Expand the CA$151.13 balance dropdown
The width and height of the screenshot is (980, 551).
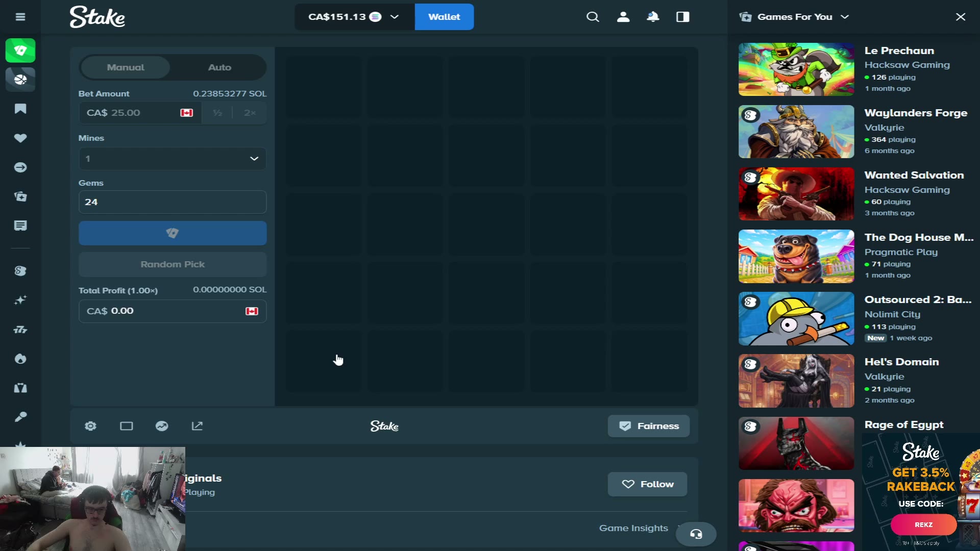point(354,17)
